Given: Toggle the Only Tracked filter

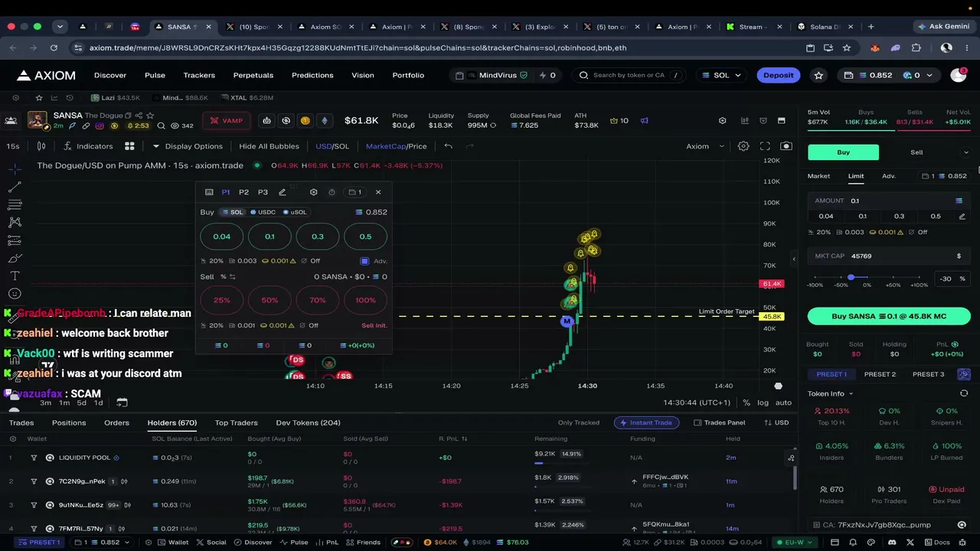Looking at the screenshot, I should point(578,422).
